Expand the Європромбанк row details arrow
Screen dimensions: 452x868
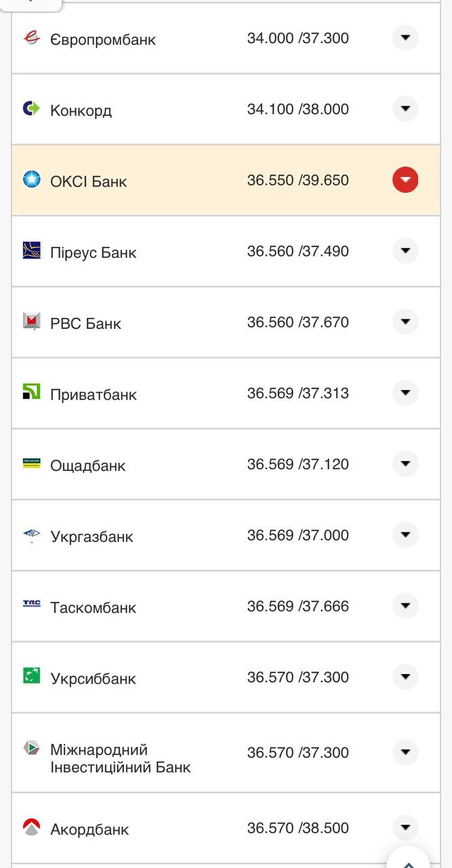coord(405,38)
